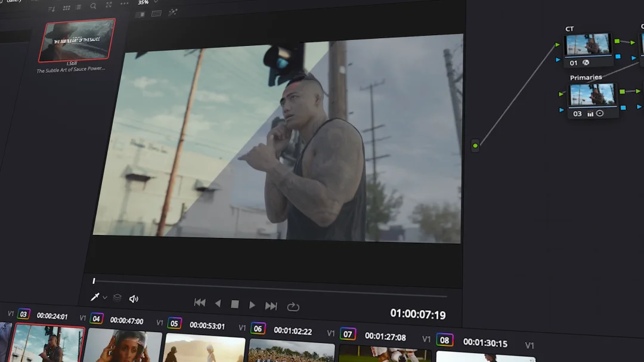Click the magic wand highlight icon
644x362 pixels.
(x=172, y=13)
